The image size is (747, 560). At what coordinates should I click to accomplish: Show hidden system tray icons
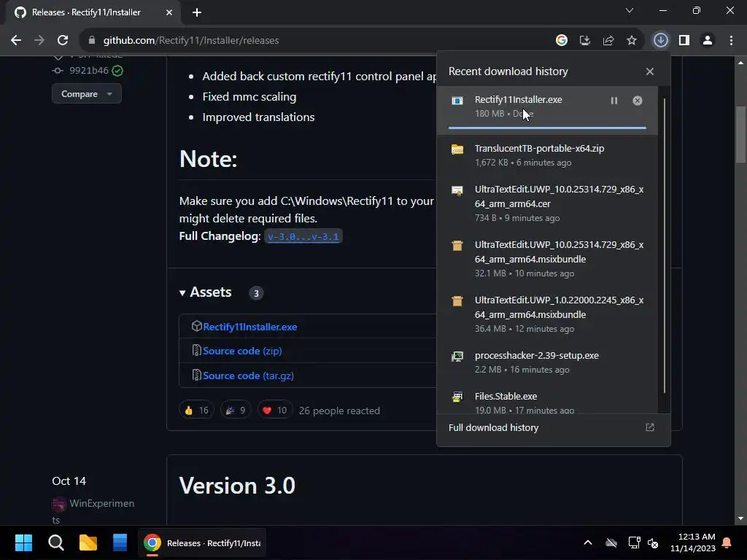click(587, 542)
